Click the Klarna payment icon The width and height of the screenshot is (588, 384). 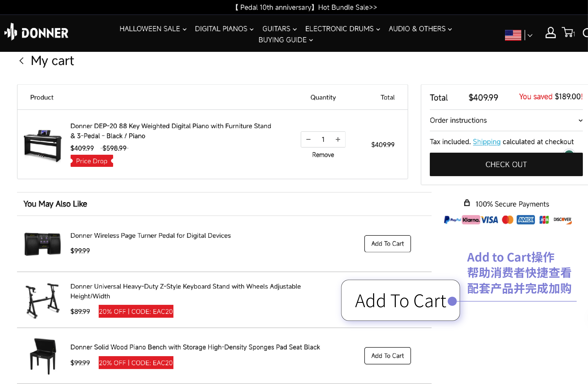tap(471, 220)
